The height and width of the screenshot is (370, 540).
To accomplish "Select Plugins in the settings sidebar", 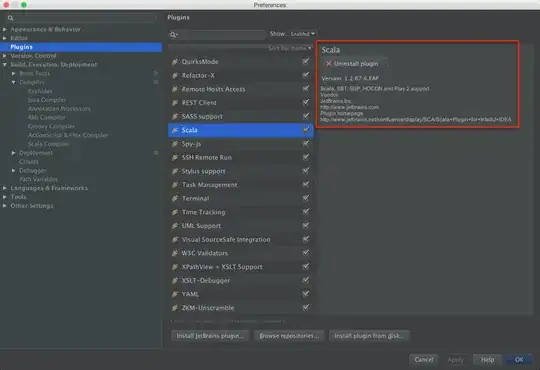I will (x=81, y=47).
